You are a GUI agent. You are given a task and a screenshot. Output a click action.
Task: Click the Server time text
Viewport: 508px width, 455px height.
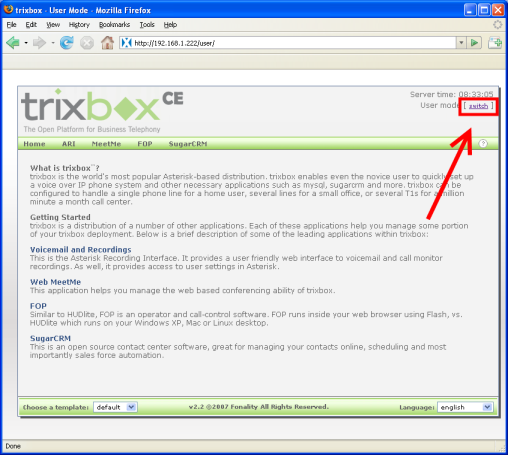451,95
